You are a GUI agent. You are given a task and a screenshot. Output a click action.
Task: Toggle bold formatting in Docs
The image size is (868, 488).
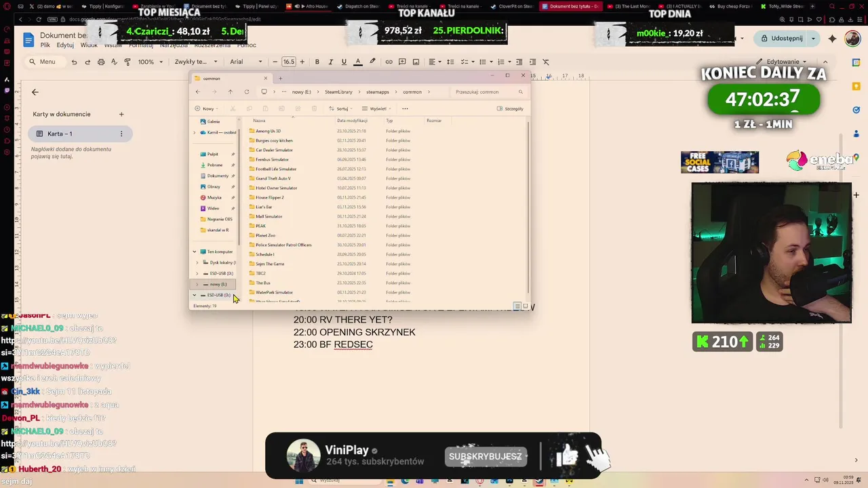pyautogui.click(x=317, y=62)
